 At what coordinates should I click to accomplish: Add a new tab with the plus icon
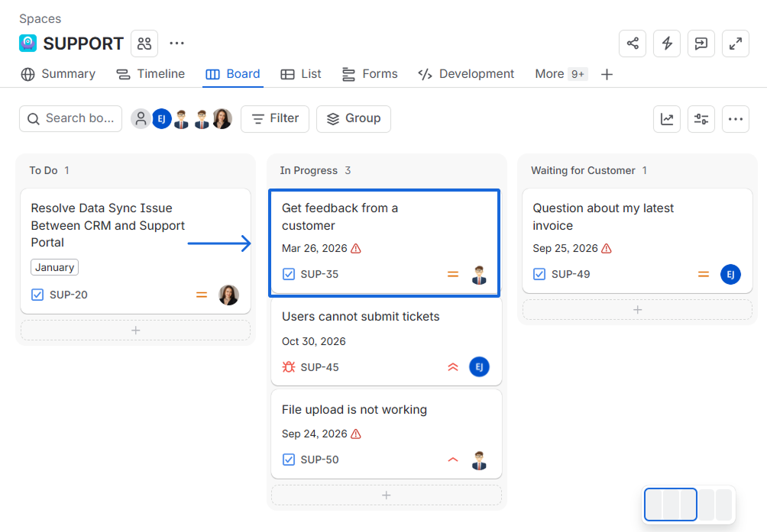(x=607, y=74)
